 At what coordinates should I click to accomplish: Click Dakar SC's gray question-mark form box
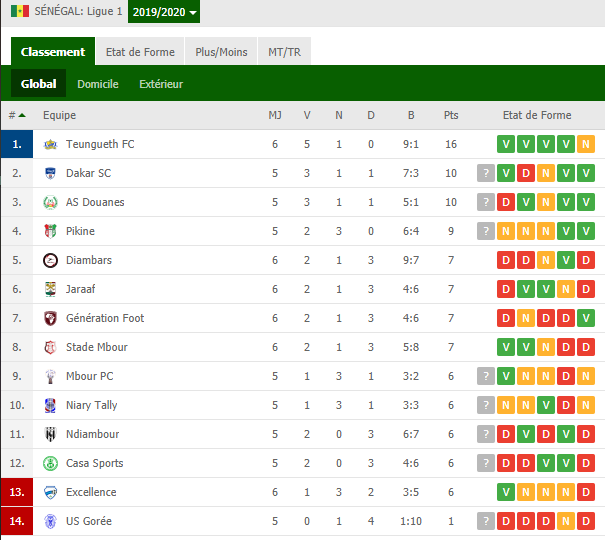coord(486,173)
